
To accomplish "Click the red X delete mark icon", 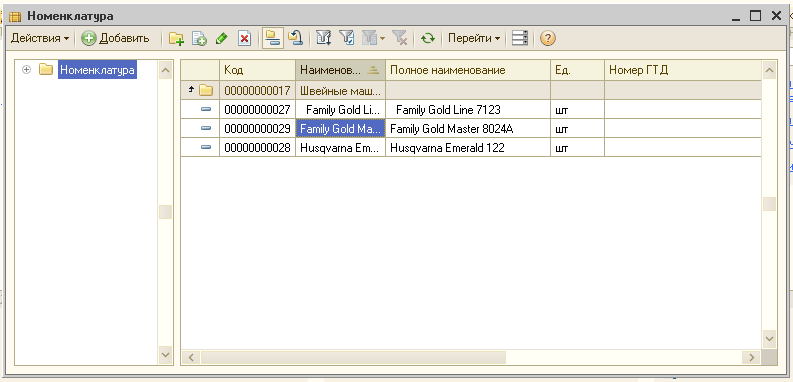I will point(245,38).
